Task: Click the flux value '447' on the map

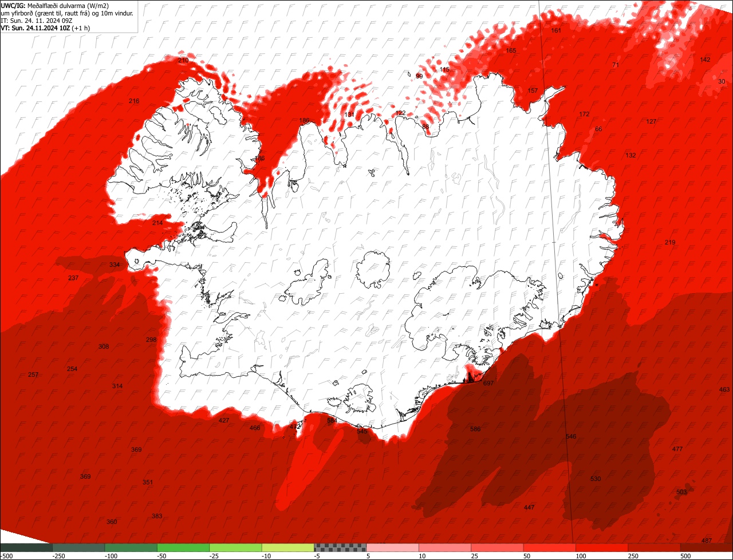Action: coord(529,507)
